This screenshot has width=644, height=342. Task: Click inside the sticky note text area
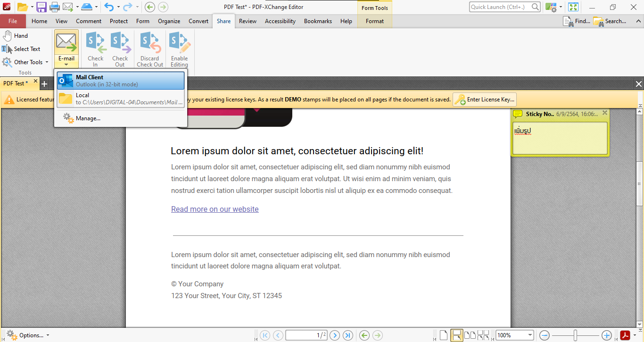[560, 138]
